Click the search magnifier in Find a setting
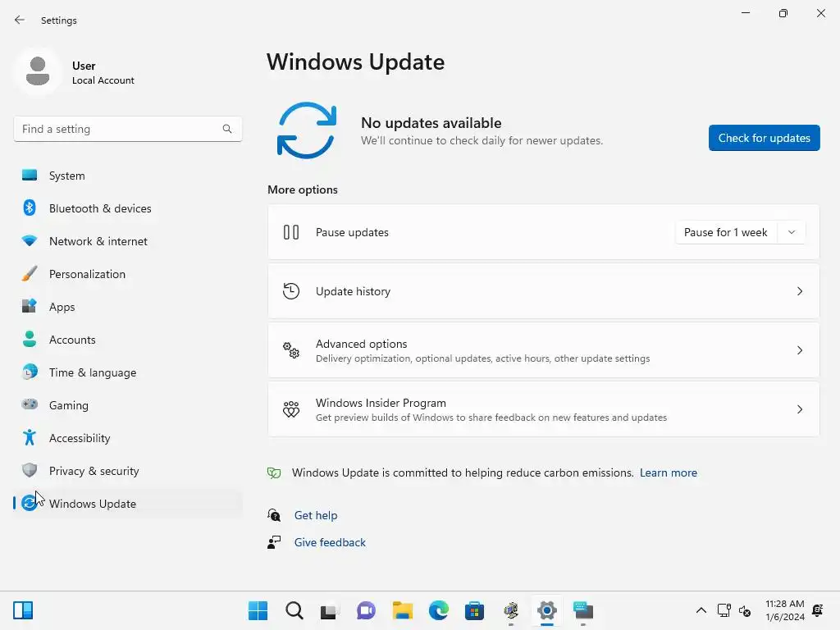This screenshot has height=630, width=840. [x=227, y=129]
